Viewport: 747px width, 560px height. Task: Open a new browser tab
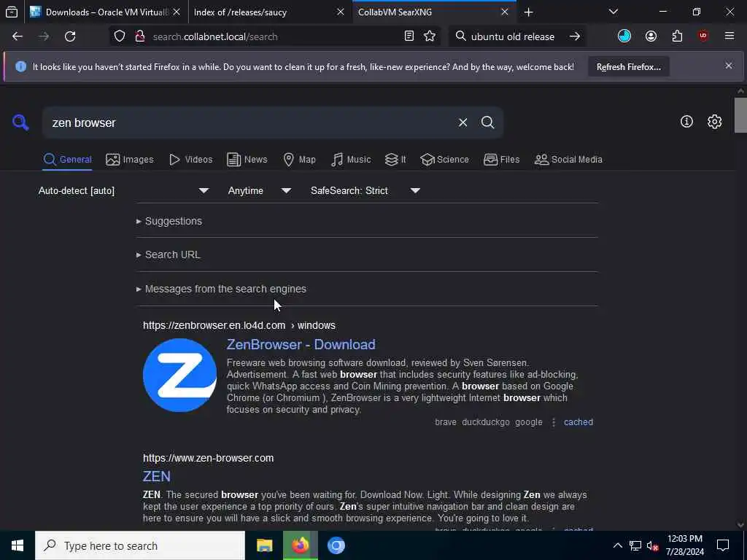(528, 12)
